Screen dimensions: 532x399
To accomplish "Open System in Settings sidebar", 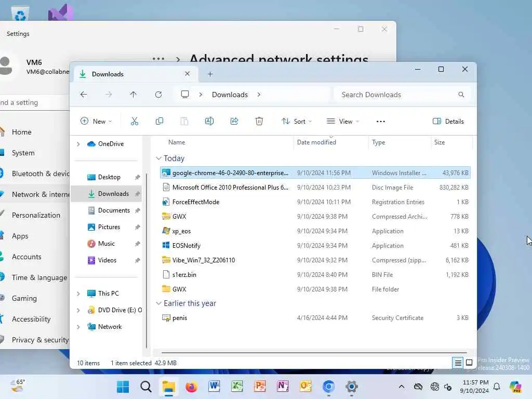I will (23, 153).
